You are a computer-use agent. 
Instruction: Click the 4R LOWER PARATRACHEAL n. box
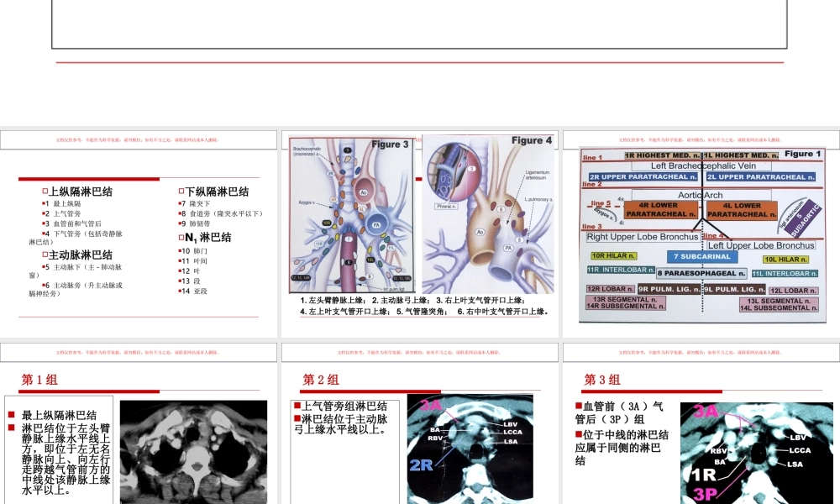pos(661,209)
